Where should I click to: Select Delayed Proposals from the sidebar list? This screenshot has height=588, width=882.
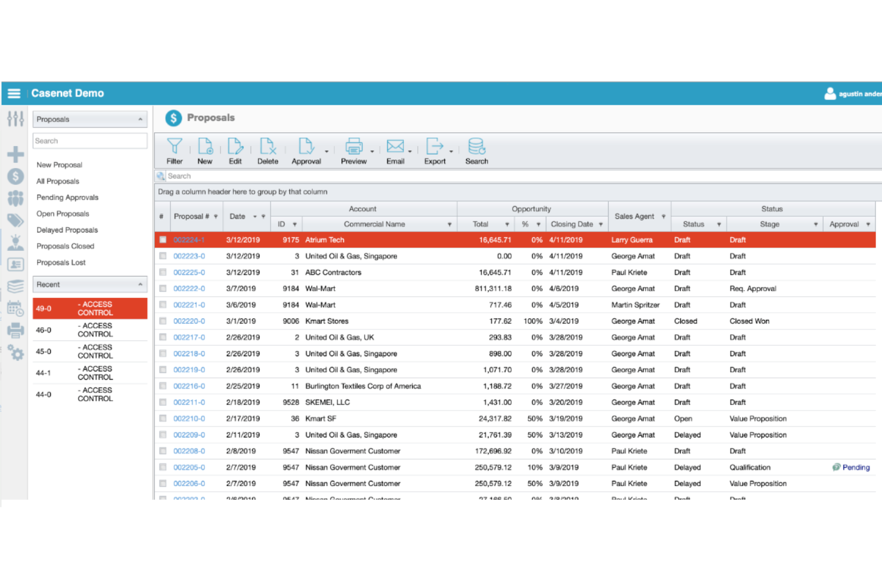[67, 230]
